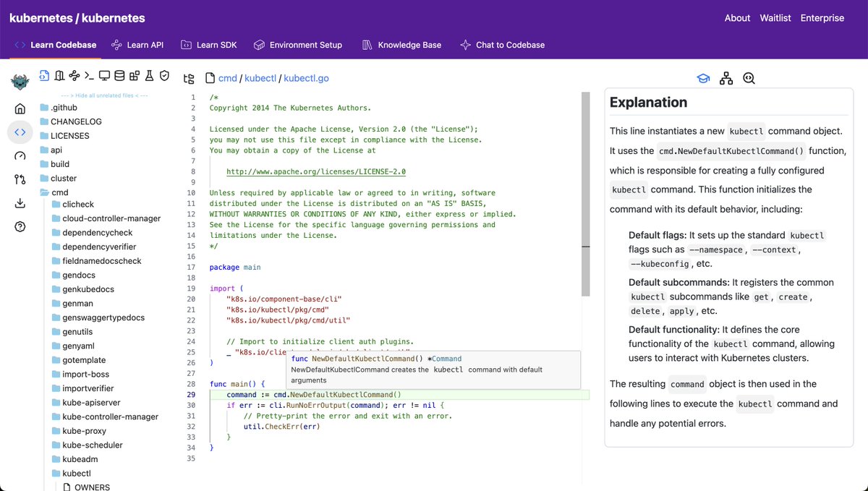Click the kubernetes / kubernetes repository title

click(x=77, y=18)
